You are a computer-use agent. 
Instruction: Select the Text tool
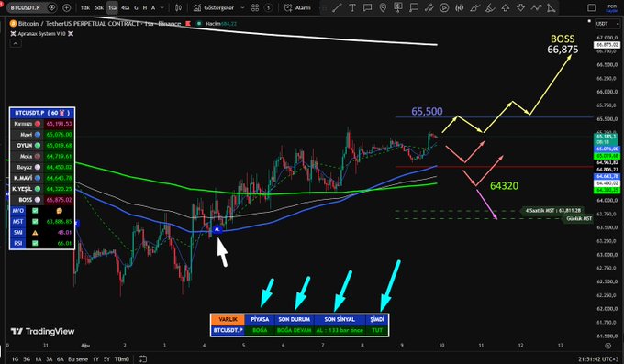click(x=352, y=7)
